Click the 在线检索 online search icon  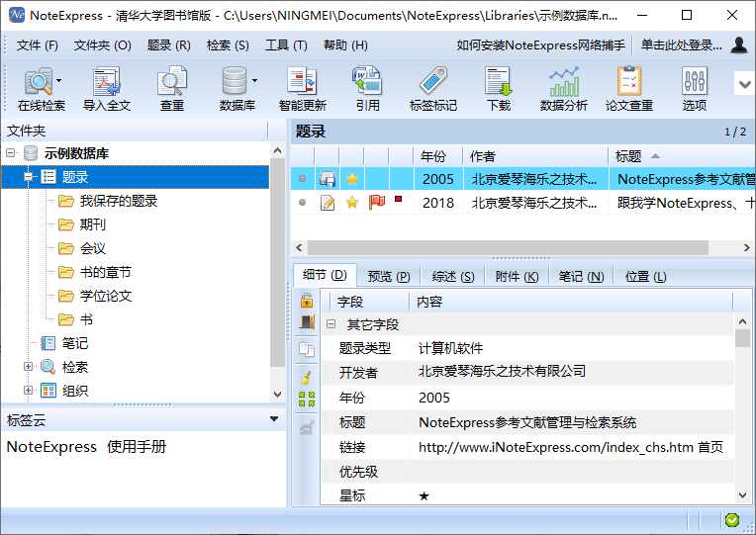click(39, 82)
